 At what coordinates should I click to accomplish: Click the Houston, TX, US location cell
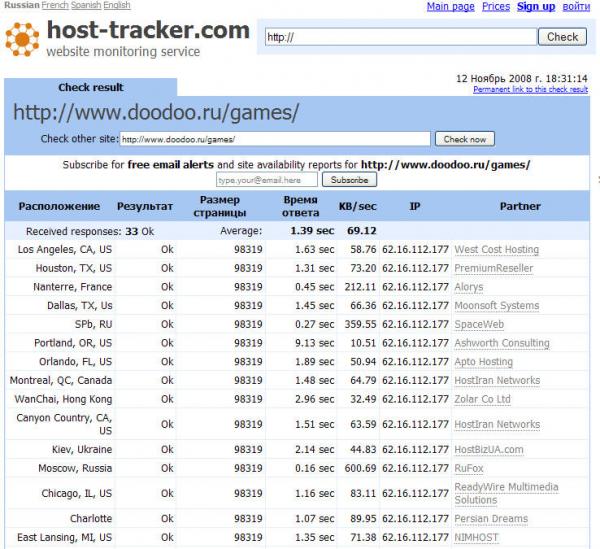pyautogui.click(x=74, y=268)
